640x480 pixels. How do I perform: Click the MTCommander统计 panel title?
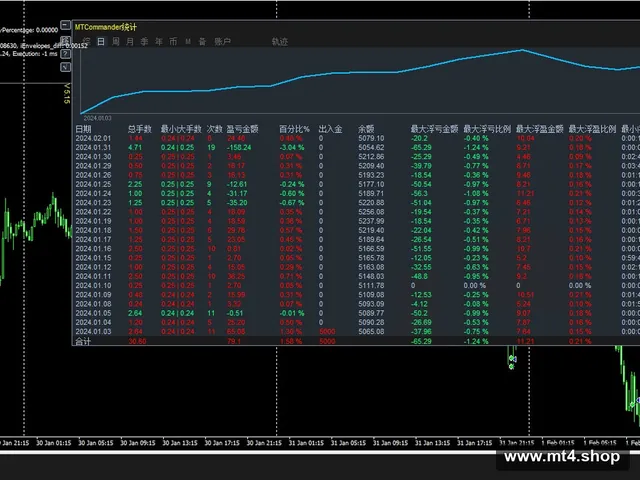[x=106, y=27]
